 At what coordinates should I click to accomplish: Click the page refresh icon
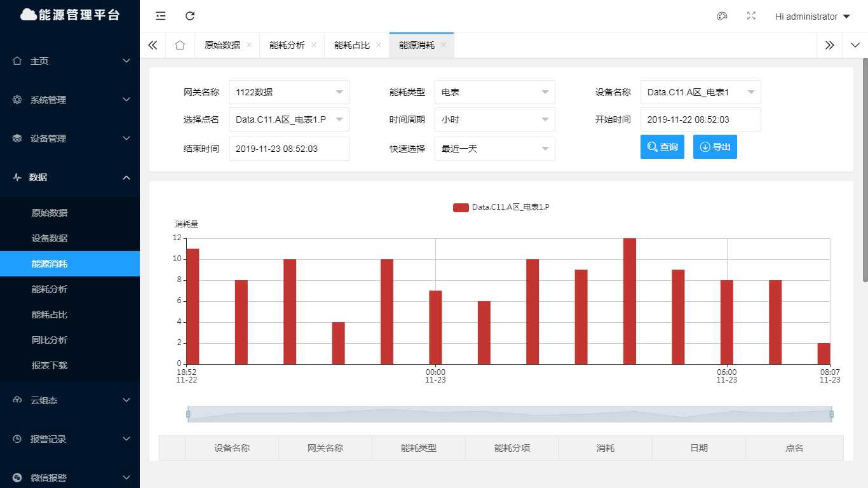[190, 16]
